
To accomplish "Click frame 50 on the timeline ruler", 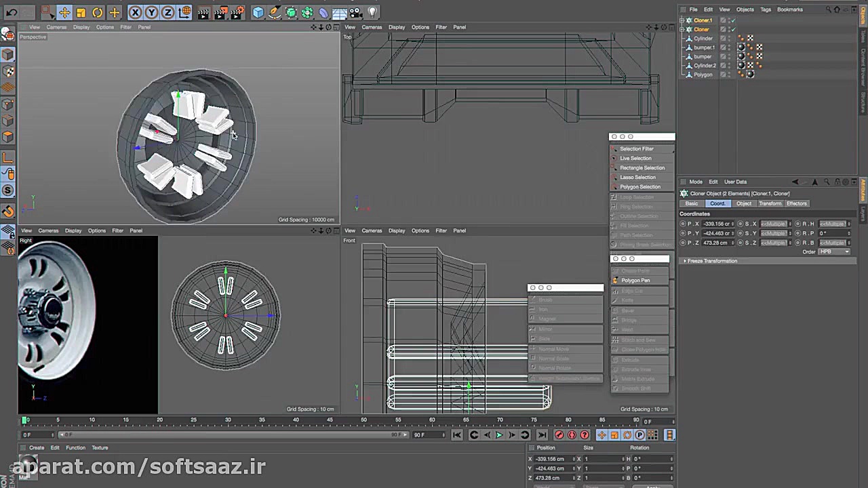I will tap(363, 420).
